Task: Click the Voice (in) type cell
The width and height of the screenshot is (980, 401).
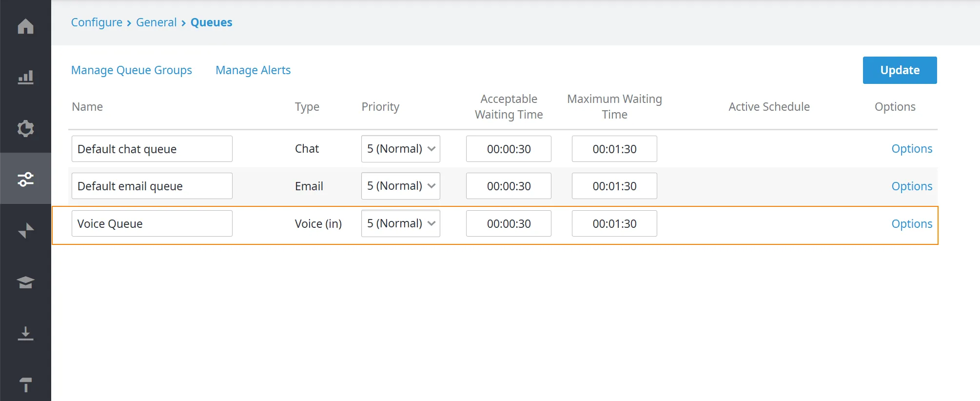Action: click(318, 224)
